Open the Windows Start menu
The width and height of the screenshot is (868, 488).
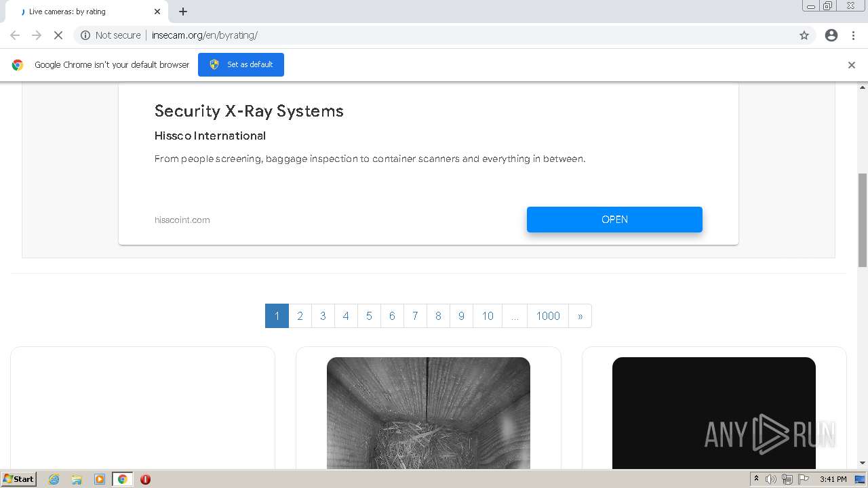[18, 479]
